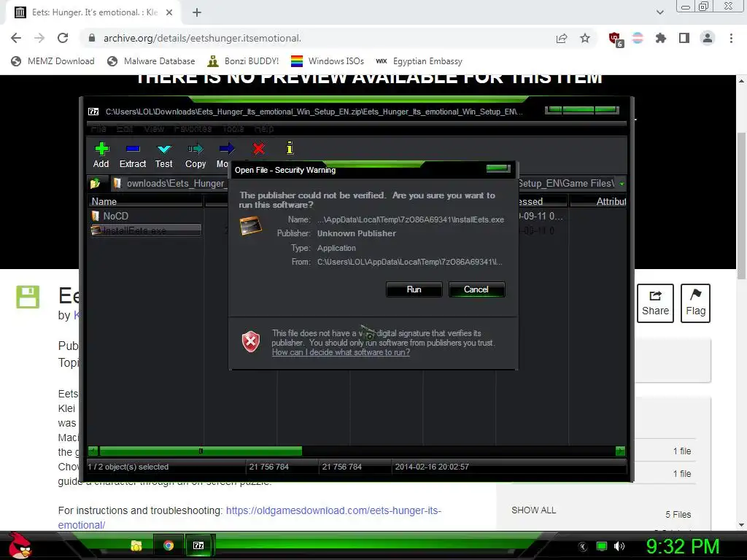Click the striped flag extension icon

638,38
